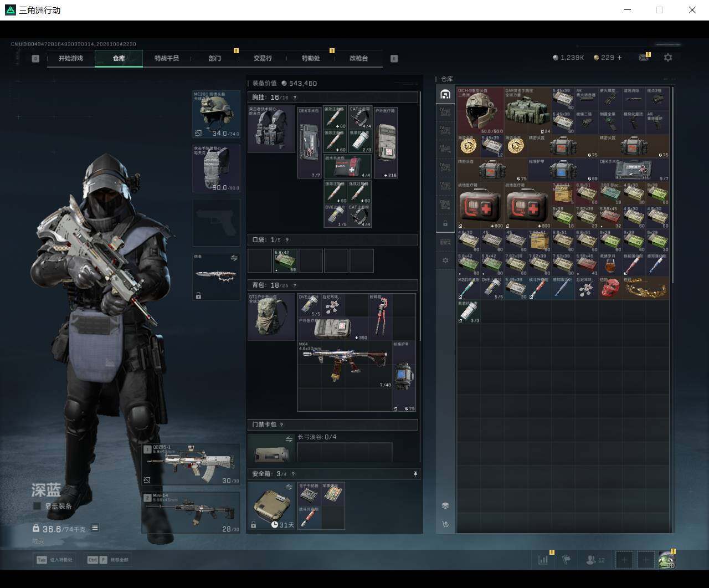Expand help tooltip next to 胸挂 16/16

tap(294, 98)
